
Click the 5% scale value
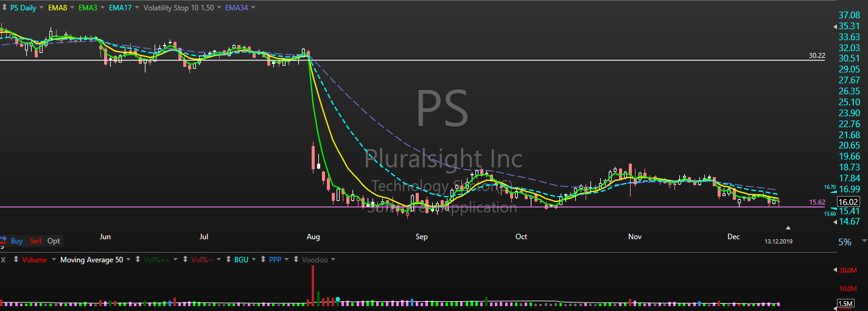[x=844, y=242]
